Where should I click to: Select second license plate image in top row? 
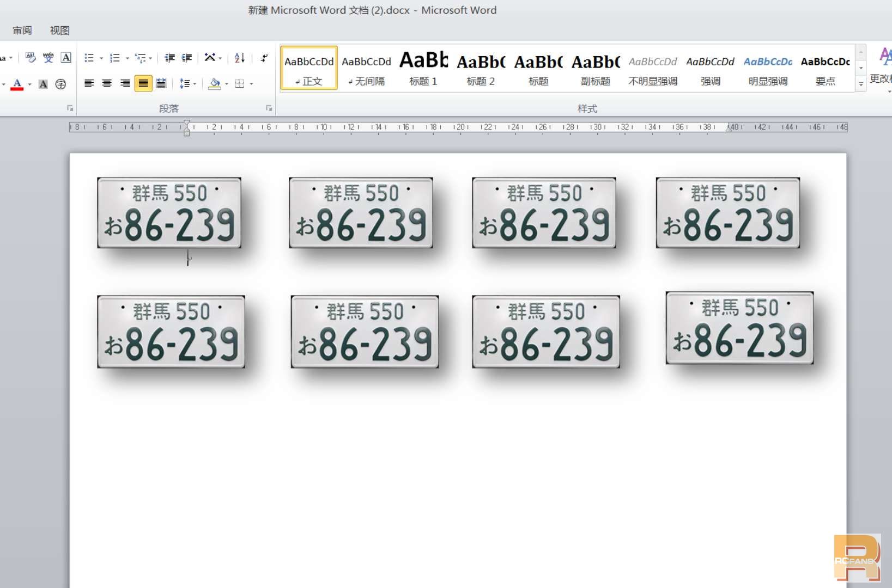click(361, 212)
